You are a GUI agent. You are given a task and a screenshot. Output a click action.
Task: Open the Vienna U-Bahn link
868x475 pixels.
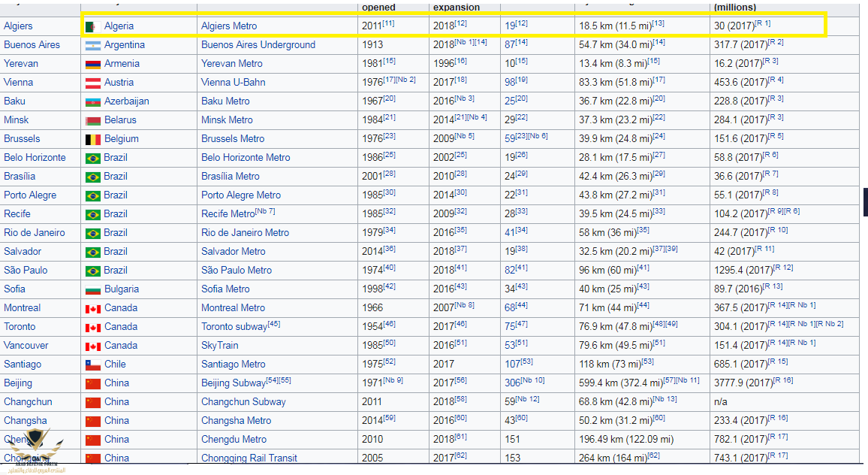[x=233, y=83]
